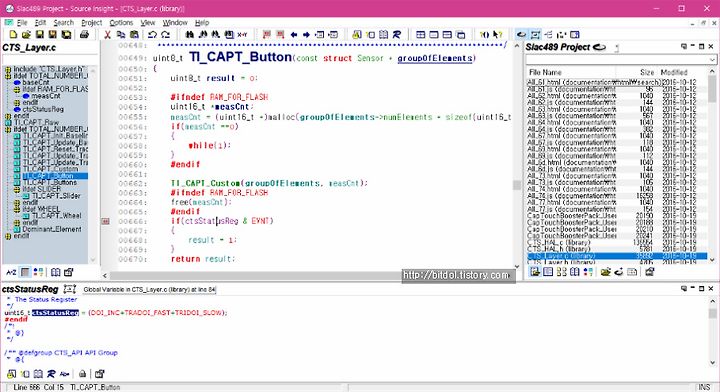Click the symbol search input field
Image resolution: width=720 pixels, height=392 pixels.
[50, 60]
